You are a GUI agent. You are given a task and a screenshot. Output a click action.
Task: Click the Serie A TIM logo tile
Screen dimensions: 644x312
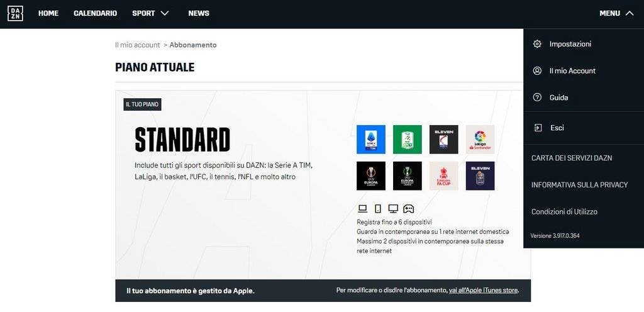pyautogui.click(x=371, y=139)
